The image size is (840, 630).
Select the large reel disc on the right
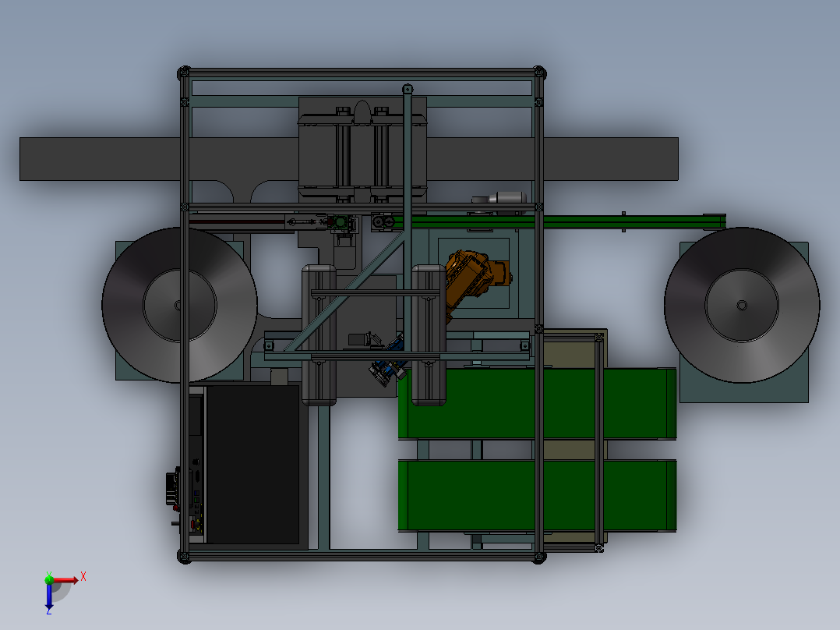click(x=742, y=305)
